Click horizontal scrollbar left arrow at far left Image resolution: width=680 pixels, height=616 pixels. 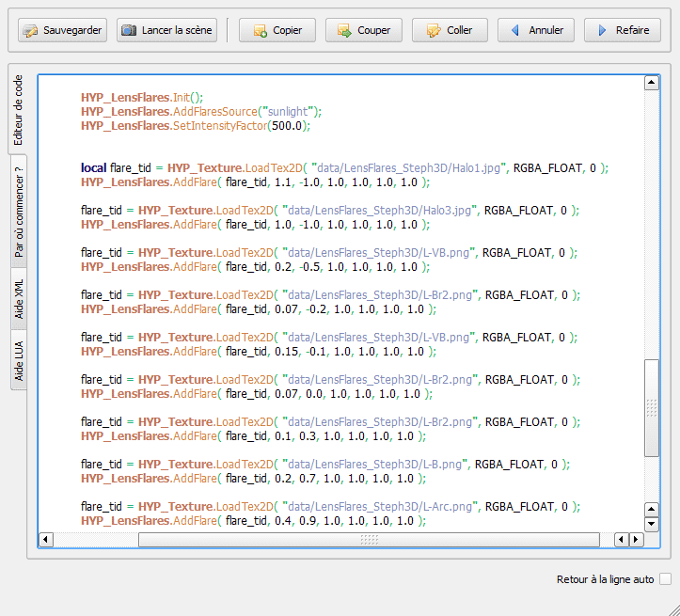pos(46,540)
